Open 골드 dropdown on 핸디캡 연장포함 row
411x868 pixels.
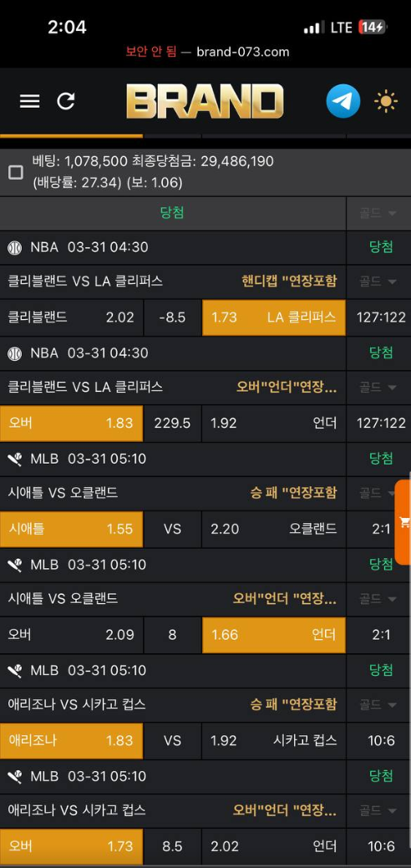coord(378,282)
